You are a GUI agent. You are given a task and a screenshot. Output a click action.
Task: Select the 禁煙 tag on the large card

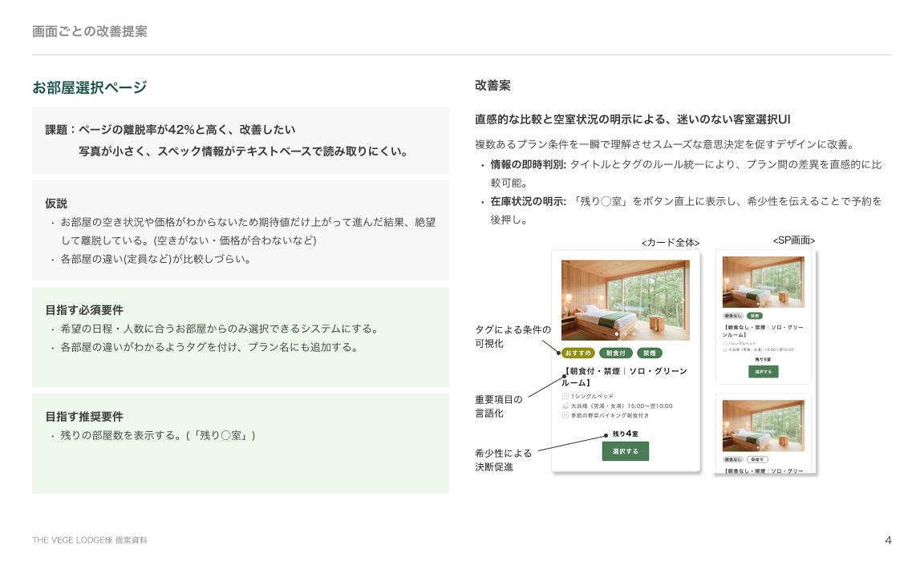tap(650, 353)
